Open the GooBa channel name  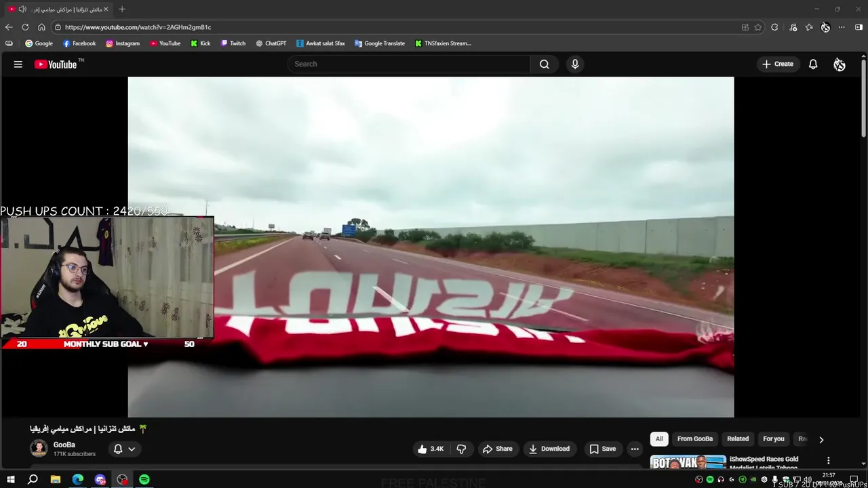(64, 445)
